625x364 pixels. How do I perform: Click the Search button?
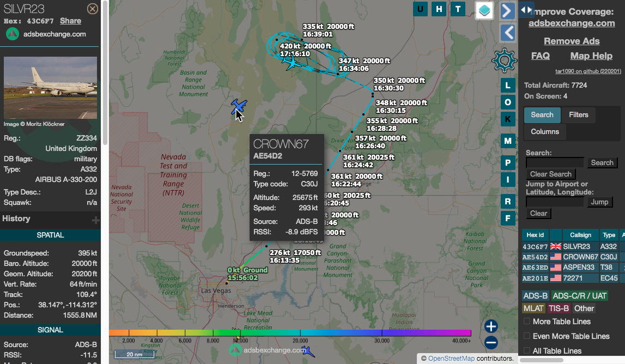pos(602,163)
